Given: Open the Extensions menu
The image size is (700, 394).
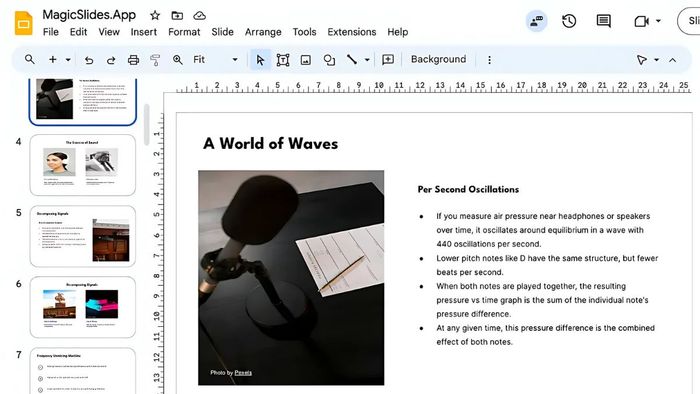Looking at the screenshot, I should coord(352,32).
